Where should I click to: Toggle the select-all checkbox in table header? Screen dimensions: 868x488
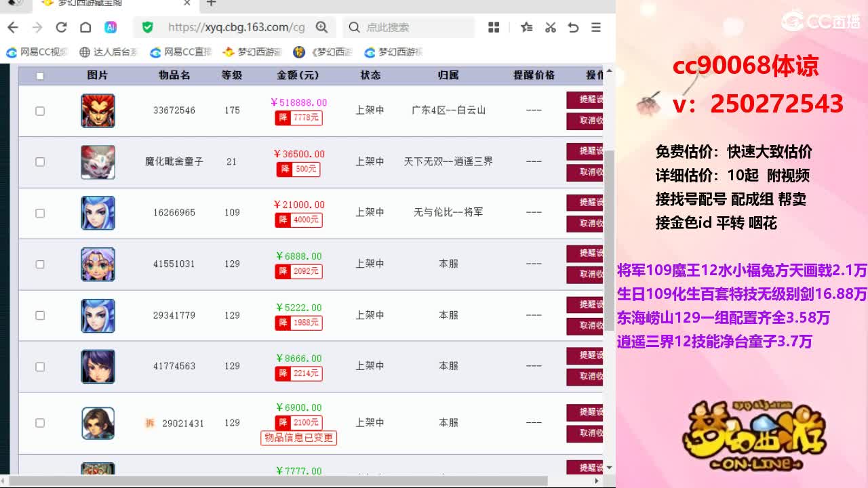click(40, 76)
